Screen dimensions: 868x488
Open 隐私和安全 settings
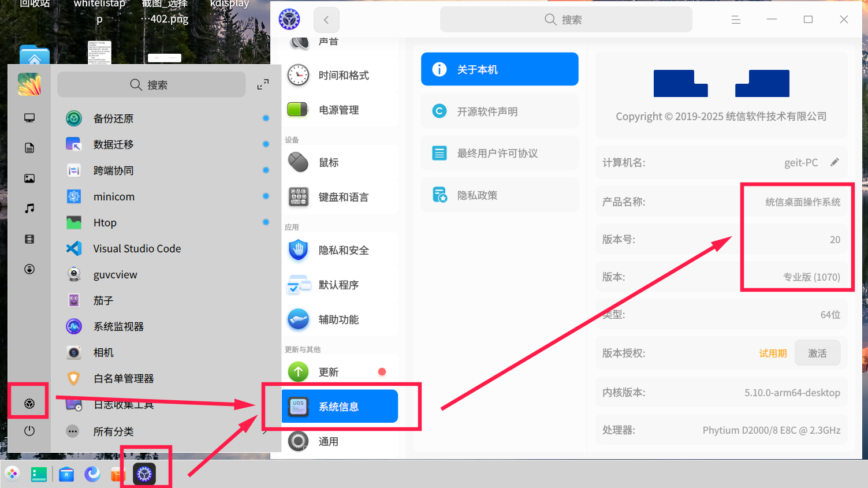(x=299, y=250)
